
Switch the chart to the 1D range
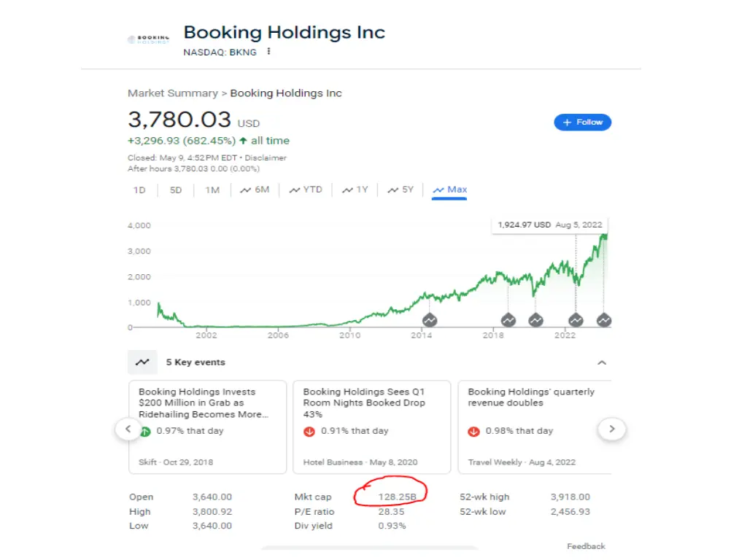(x=139, y=190)
